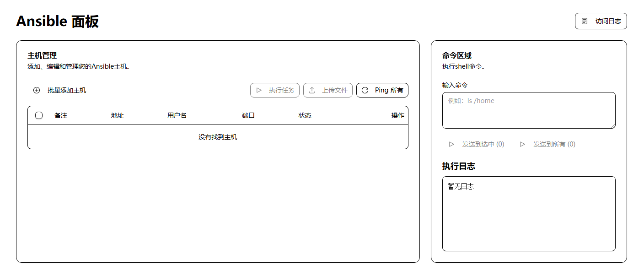Image resolution: width=644 pixels, height=271 pixels.
Task: Click the 执行任务 button
Action: pyautogui.click(x=275, y=90)
